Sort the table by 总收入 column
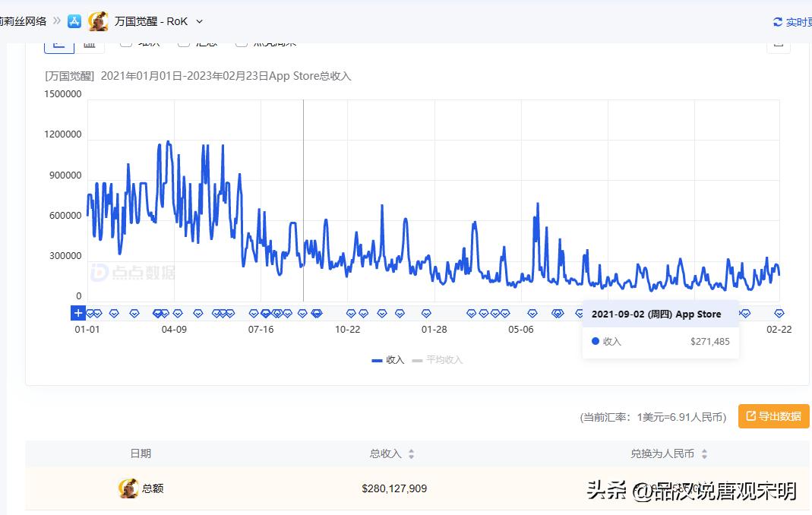Image resolution: width=812 pixels, height=515 pixels. [x=409, y=453]
